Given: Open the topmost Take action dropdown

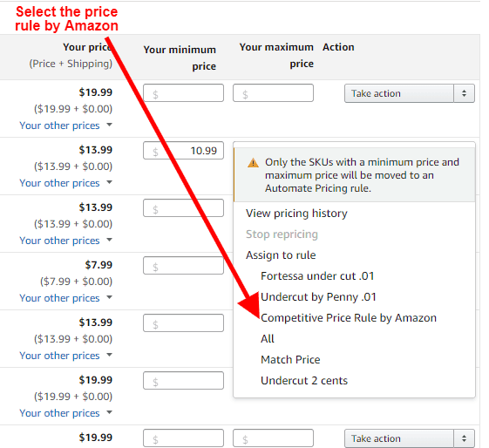Looking at the screenshot, I should tap(409, 93).
